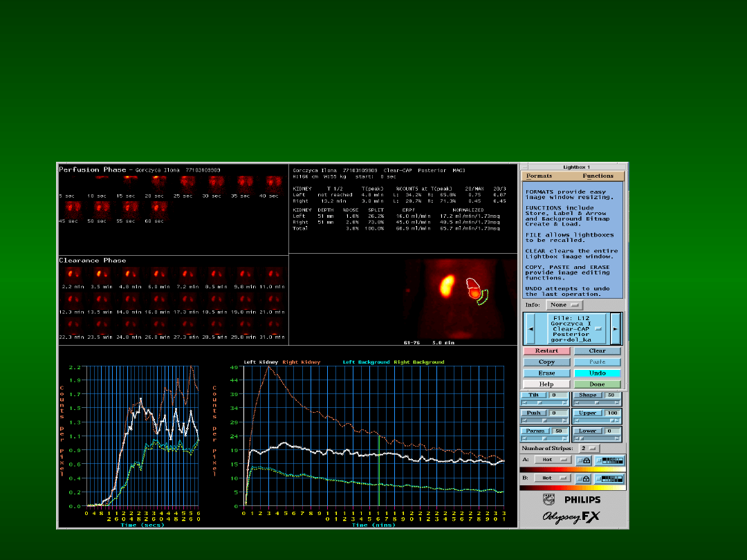The width and height of the screenshot is (747, 560).
Task: Click the next file right arrow button
Action: 616,328
